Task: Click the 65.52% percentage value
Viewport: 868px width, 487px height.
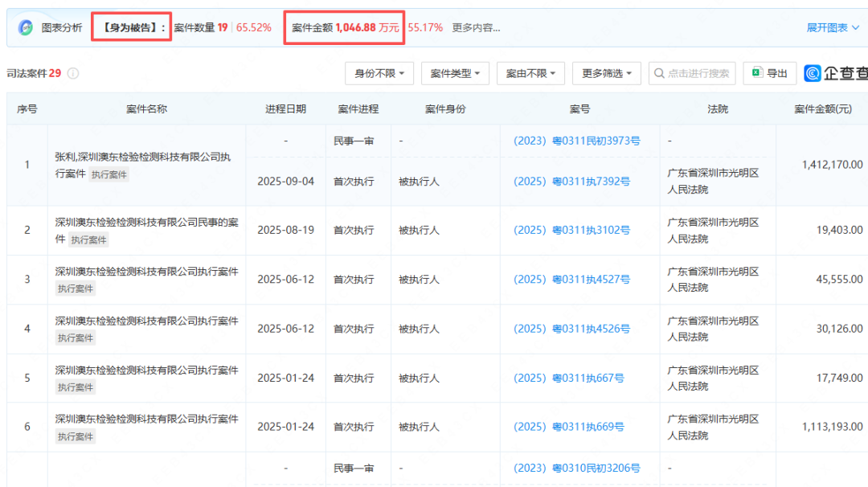Action: (x=253, y=27)
